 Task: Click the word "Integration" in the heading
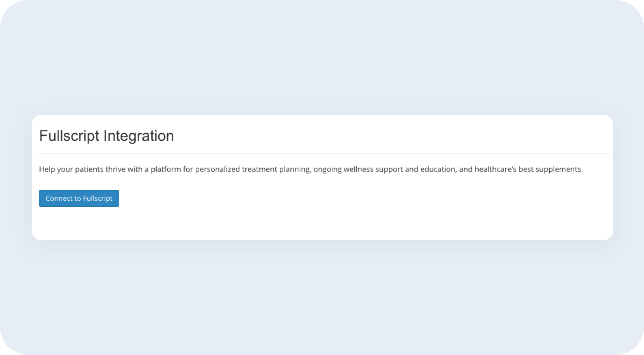point(139,136)
